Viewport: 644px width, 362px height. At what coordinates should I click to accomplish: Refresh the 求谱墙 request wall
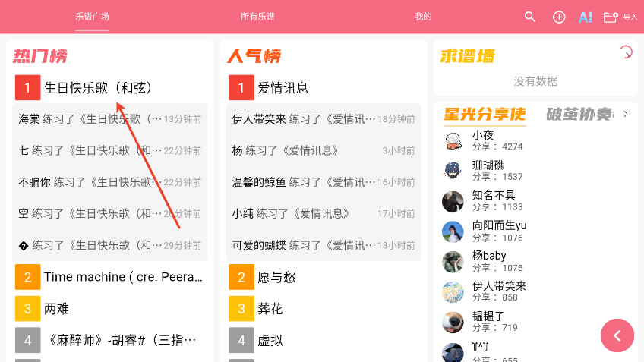click(x=626, y=52)
